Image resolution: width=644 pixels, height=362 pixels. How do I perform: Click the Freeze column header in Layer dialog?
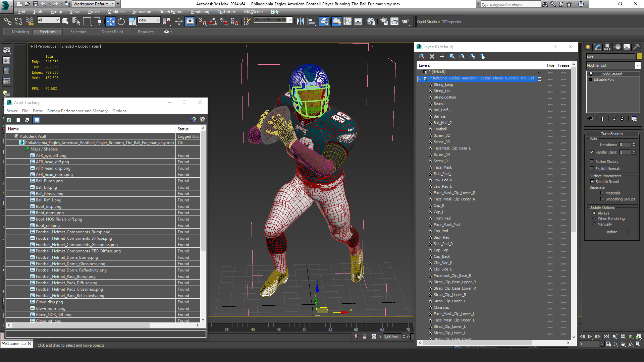tap(563, 65)
